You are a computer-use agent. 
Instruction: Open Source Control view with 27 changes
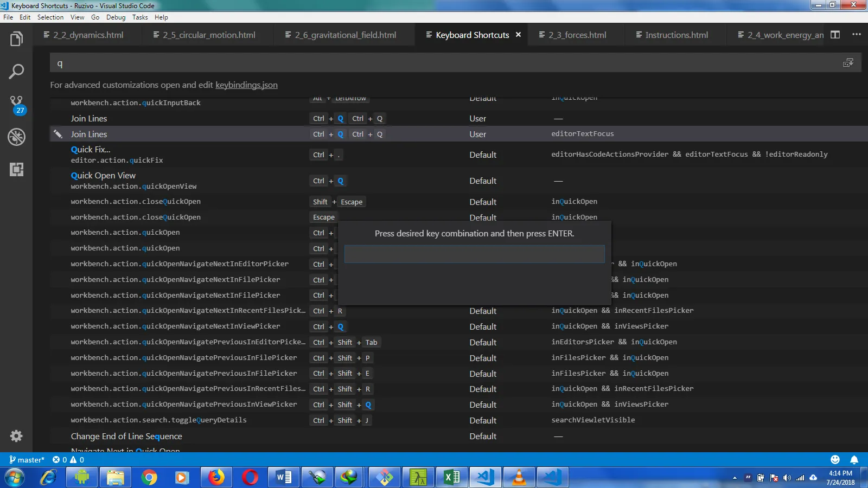point(16,104)
